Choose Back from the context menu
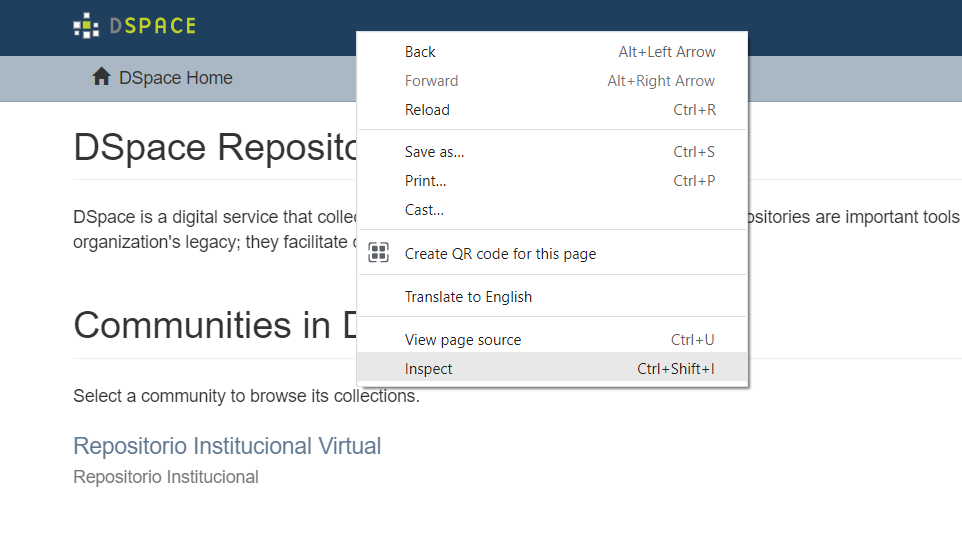The height and width of the screenshot is (560, 962). (552, 52)
